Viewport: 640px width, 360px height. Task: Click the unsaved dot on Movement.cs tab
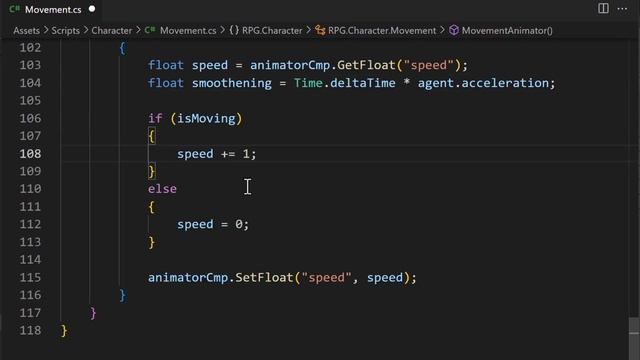click(x=92, y=9)
